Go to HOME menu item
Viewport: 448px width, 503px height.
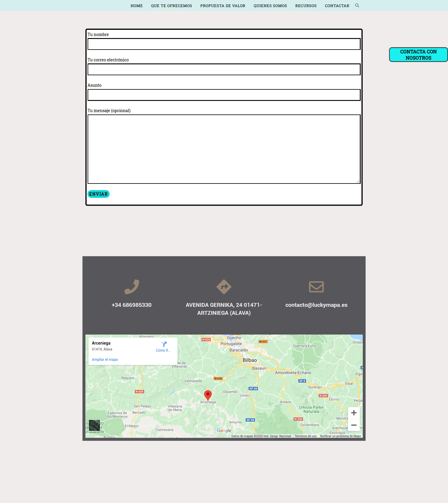coord(137,6)
